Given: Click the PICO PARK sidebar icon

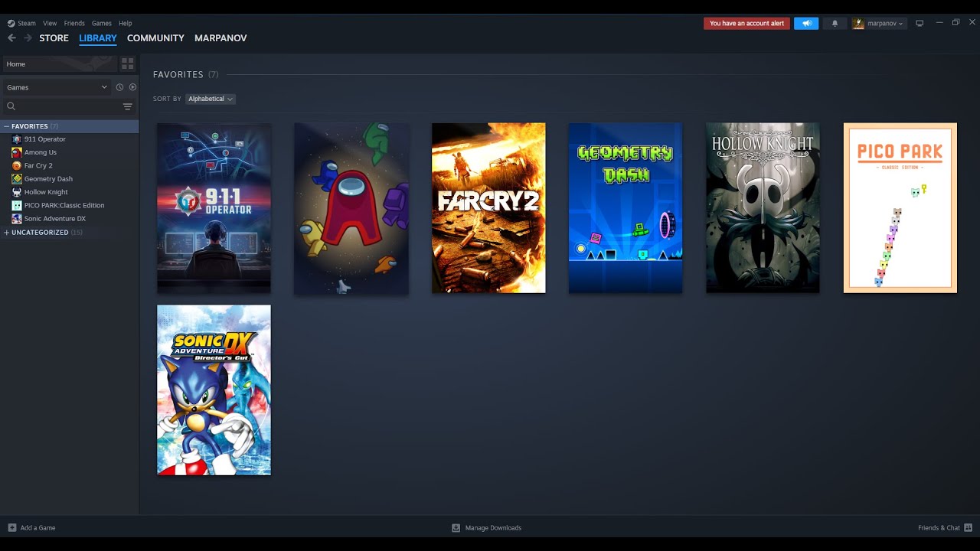Looking at the screenshot, I should pyautogui.click(x=17, y=205).
